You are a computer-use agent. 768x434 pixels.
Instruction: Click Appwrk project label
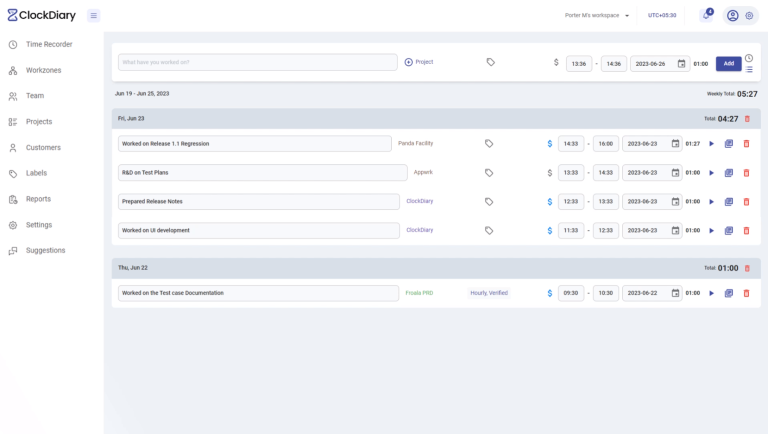[x=423, y=172]
